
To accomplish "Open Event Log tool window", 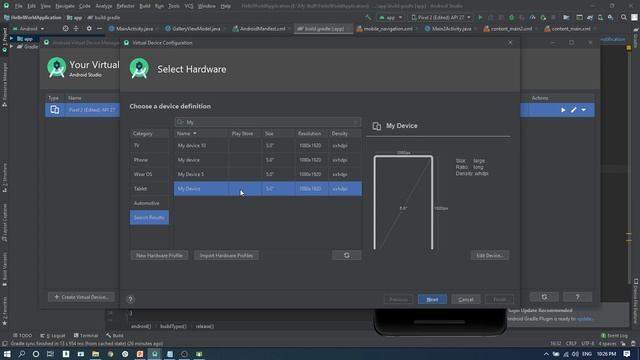I will click(x=614, y=336).
